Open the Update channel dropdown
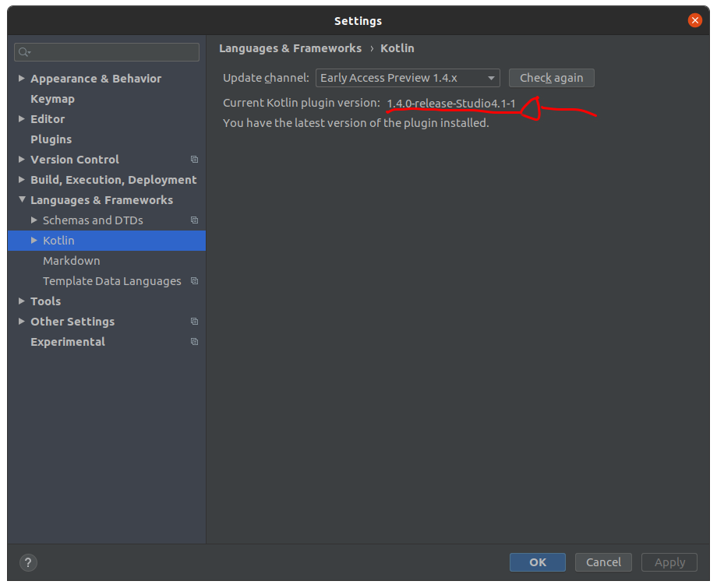 pyautogui.click(x=408, y=78)
